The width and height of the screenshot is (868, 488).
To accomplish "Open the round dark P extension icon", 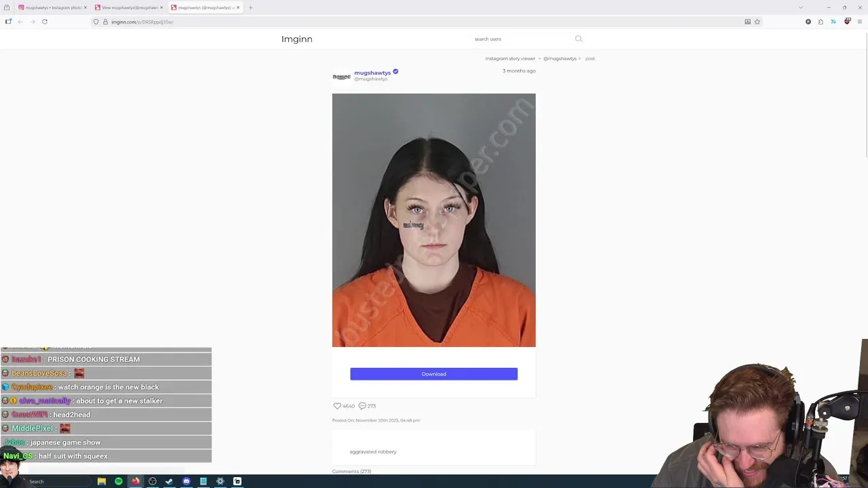I will pyautogui.click(x=808, y=22).
